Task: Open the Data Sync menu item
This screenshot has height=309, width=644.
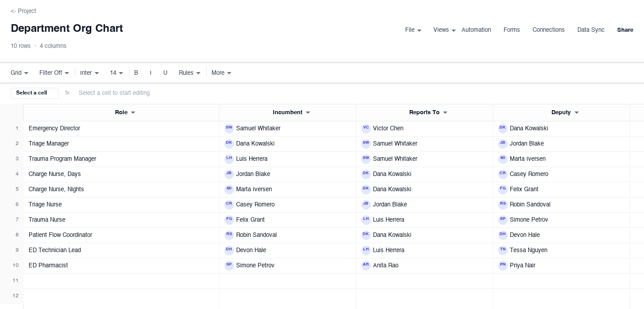Action: click(x=591, y=30)
